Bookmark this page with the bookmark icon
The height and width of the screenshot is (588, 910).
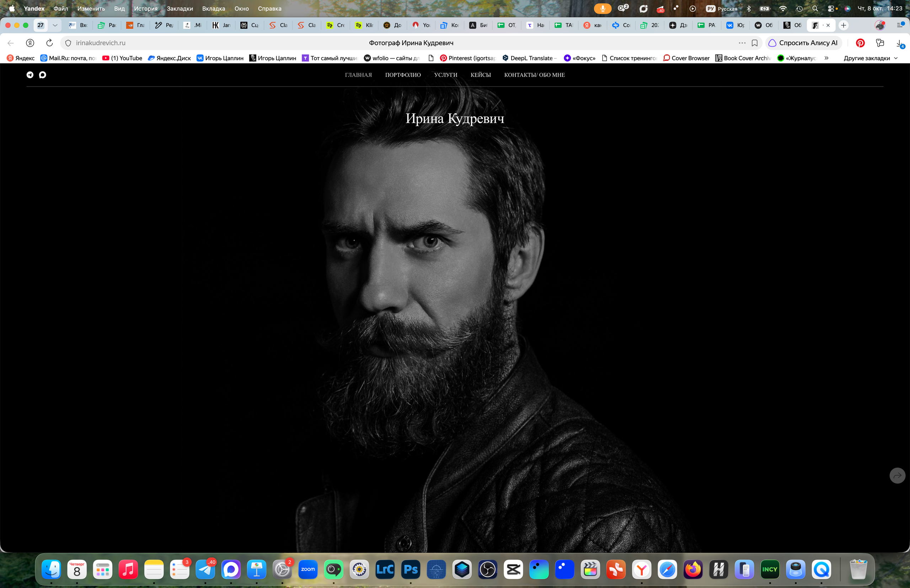(x=755, y=43)
